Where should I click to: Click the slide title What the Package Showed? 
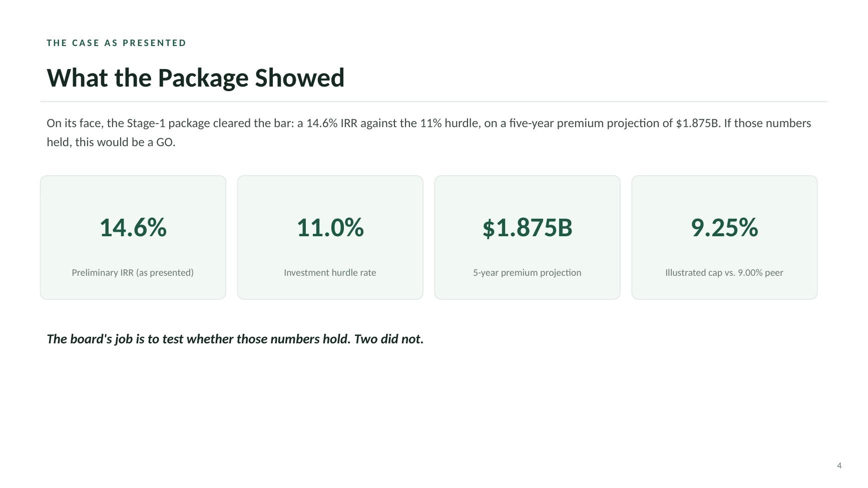[195, 78]
